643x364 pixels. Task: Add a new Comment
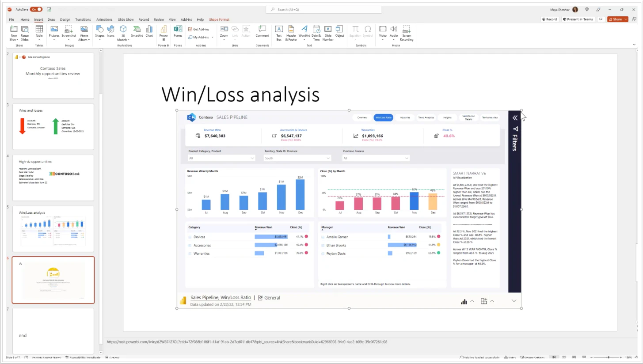click(x=262, y=32)
